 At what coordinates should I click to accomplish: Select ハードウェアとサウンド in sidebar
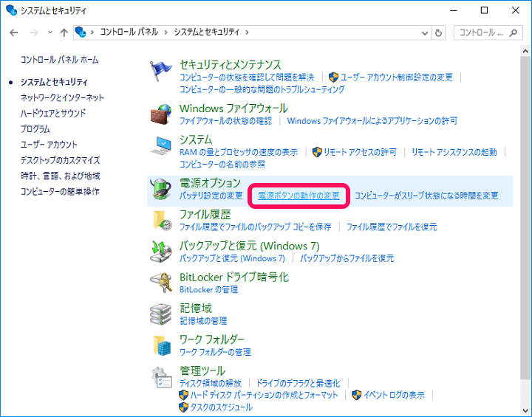tap(53, 113)
